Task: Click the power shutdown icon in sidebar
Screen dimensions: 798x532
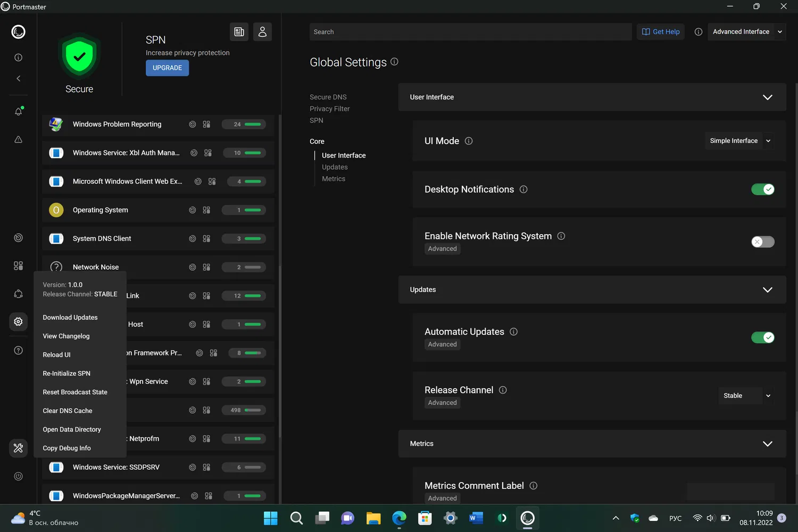Action: coord(18,476)
